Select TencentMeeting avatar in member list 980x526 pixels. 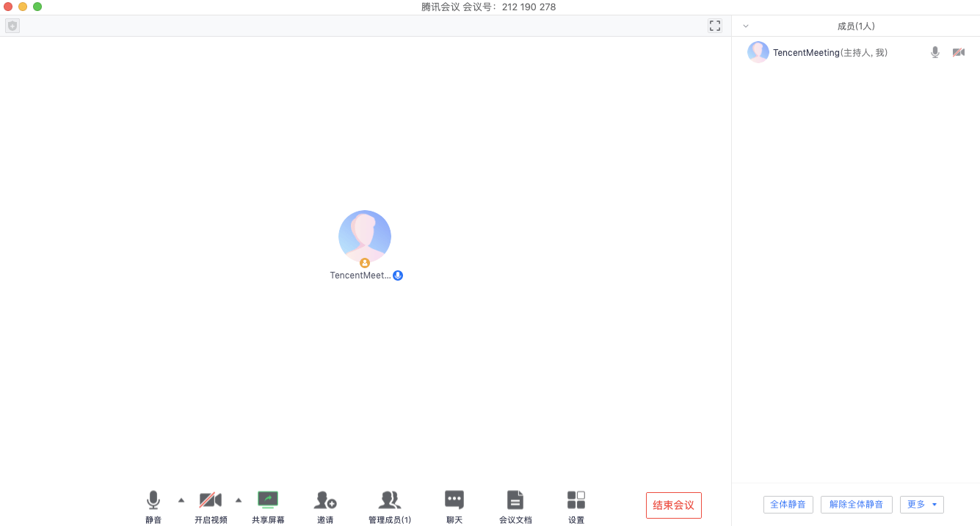pyautogui.click(x=758, y=52)
